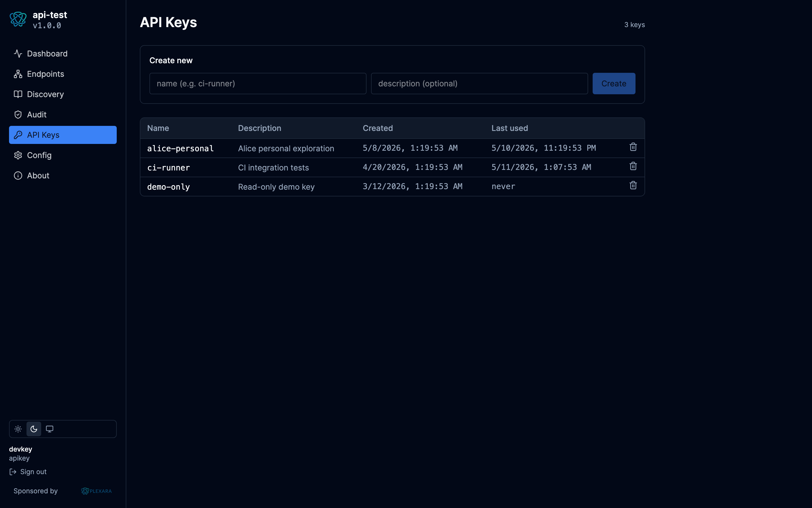
Task: Delete the alice-personal key
Action: pyautogui.click(x=633, y=147)
